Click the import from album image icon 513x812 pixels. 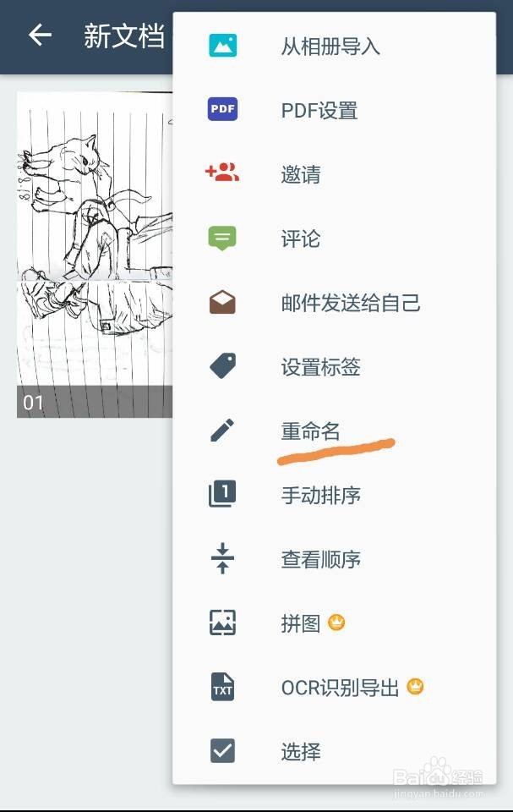click(x=222, y=46)
